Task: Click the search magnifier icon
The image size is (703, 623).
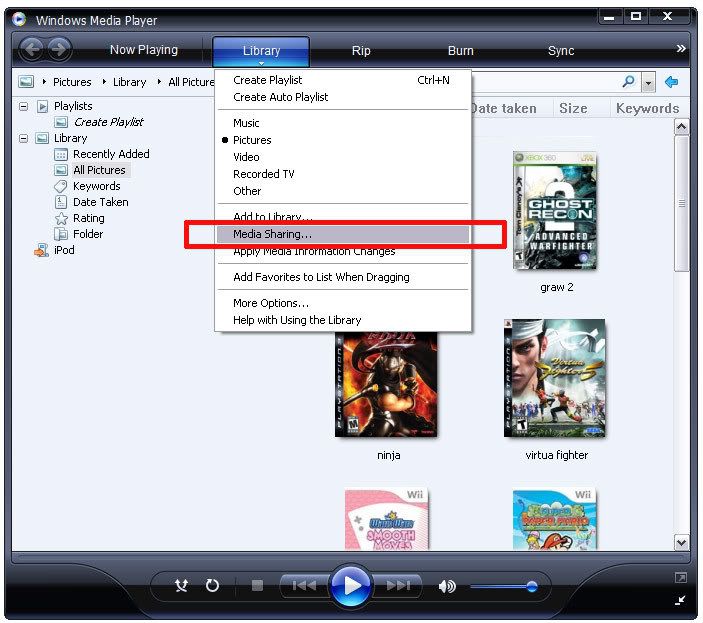Action: (x=628, y=82)
